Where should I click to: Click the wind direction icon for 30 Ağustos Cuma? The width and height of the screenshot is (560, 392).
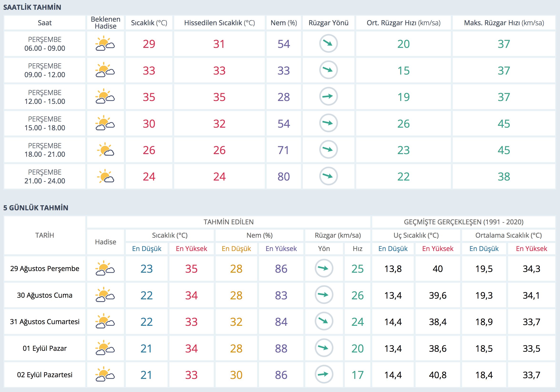click(324, 295)
